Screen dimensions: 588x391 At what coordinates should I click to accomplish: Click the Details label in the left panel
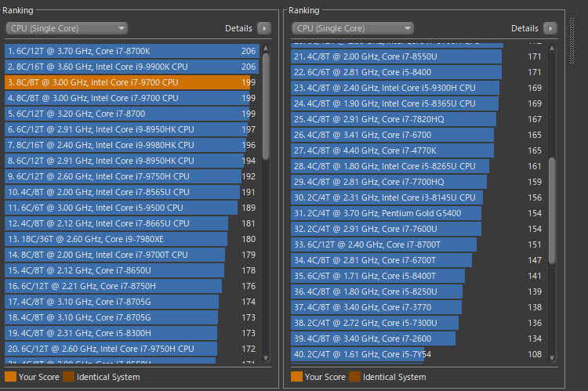(238, 28)
